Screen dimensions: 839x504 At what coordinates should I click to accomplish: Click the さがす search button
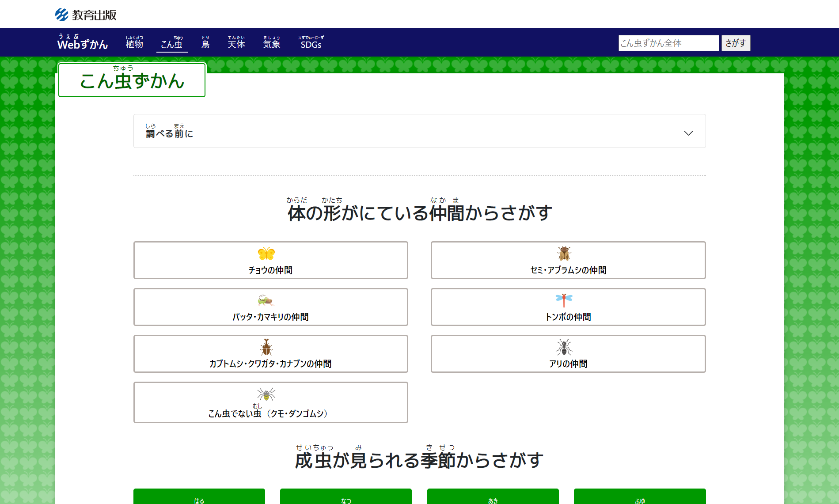[736, 43]
